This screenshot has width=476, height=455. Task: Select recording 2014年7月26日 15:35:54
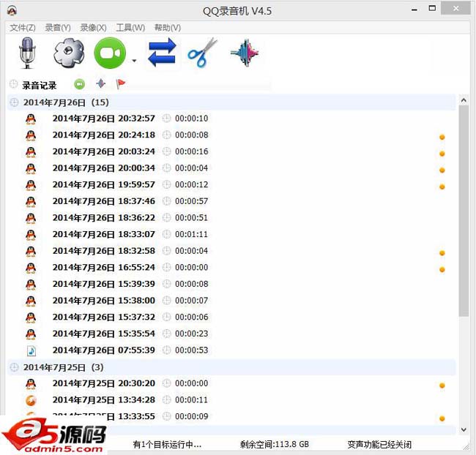(104, 334)
